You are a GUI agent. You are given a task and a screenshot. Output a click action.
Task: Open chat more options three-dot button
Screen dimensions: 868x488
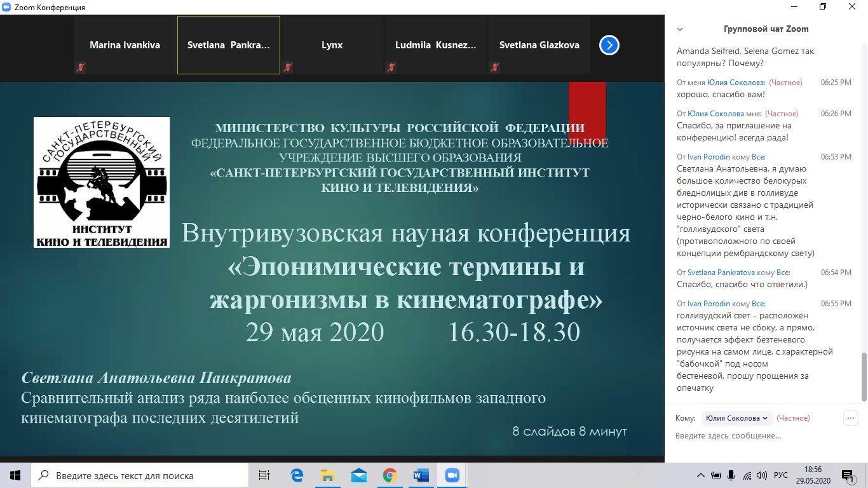point(850,418)
